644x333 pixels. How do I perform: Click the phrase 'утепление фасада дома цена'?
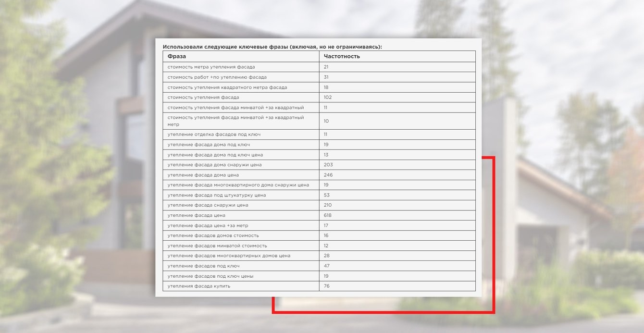203,175
